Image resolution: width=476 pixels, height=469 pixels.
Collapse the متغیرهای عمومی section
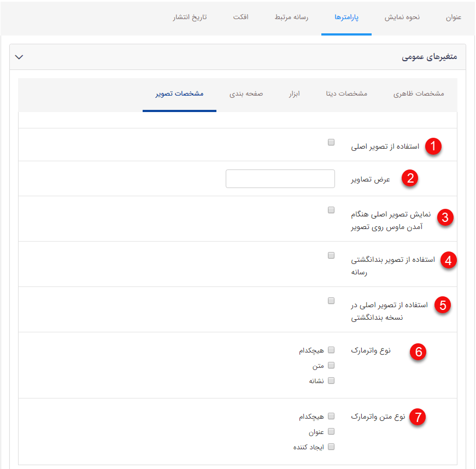point(19,56)
